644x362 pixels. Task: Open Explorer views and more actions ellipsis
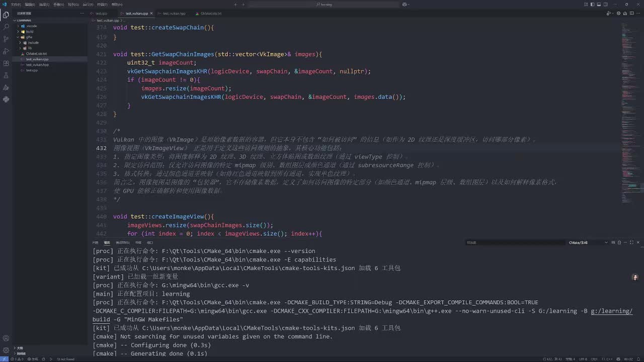coord(82,14)
